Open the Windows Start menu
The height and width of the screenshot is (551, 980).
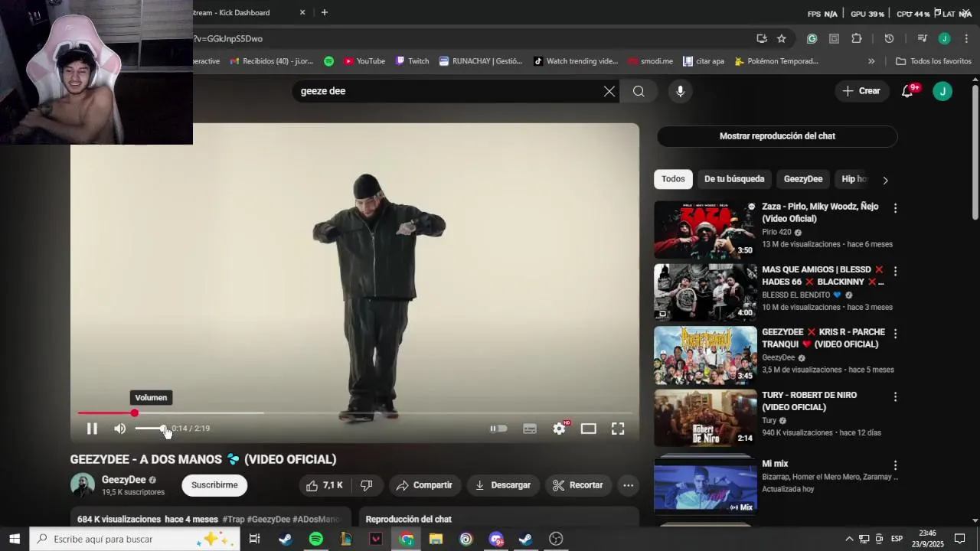(x=15, y=539)
